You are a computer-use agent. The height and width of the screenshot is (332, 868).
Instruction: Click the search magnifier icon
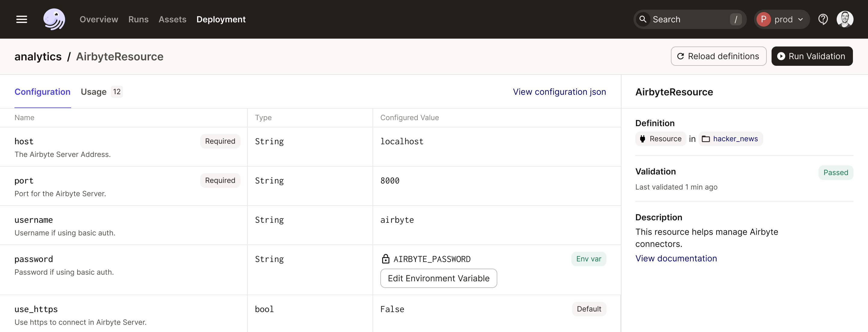click(x=643, y=19)
